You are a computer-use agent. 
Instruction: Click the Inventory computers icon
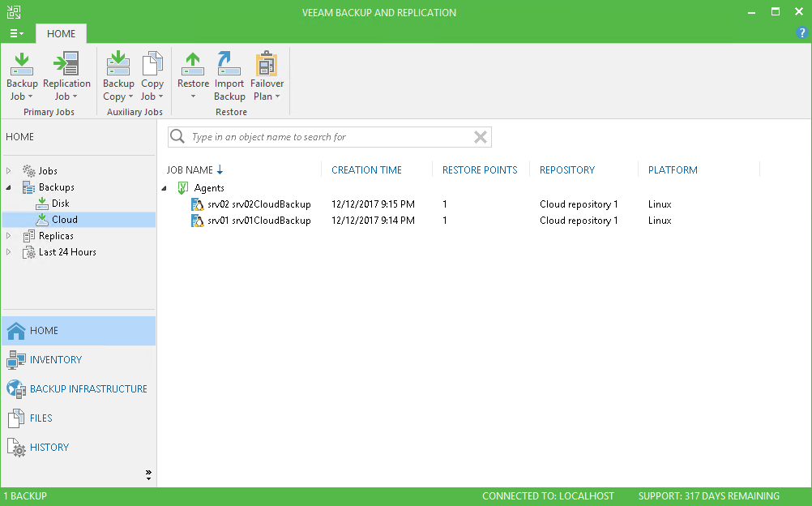(x=16, y=360)
